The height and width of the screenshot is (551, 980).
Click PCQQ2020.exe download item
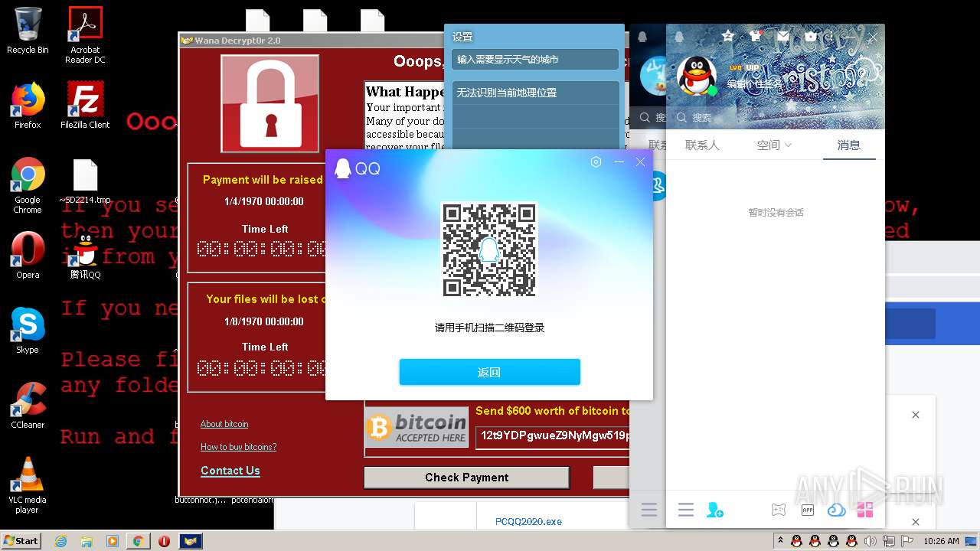(x=528, y=522)
